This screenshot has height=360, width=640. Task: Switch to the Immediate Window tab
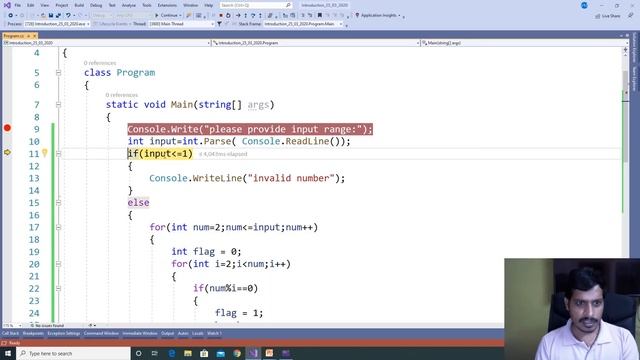pyautogui.click(x=140, y=333)
